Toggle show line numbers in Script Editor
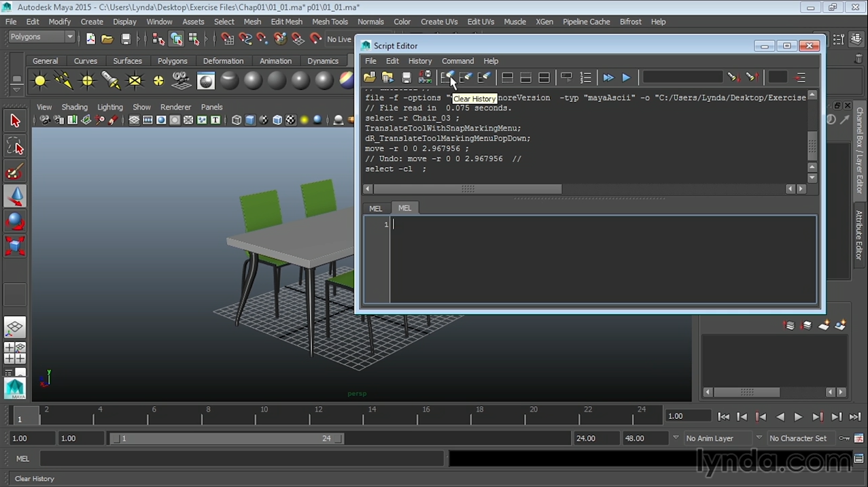Screen dimensions: 868x487 pos(585,78)
